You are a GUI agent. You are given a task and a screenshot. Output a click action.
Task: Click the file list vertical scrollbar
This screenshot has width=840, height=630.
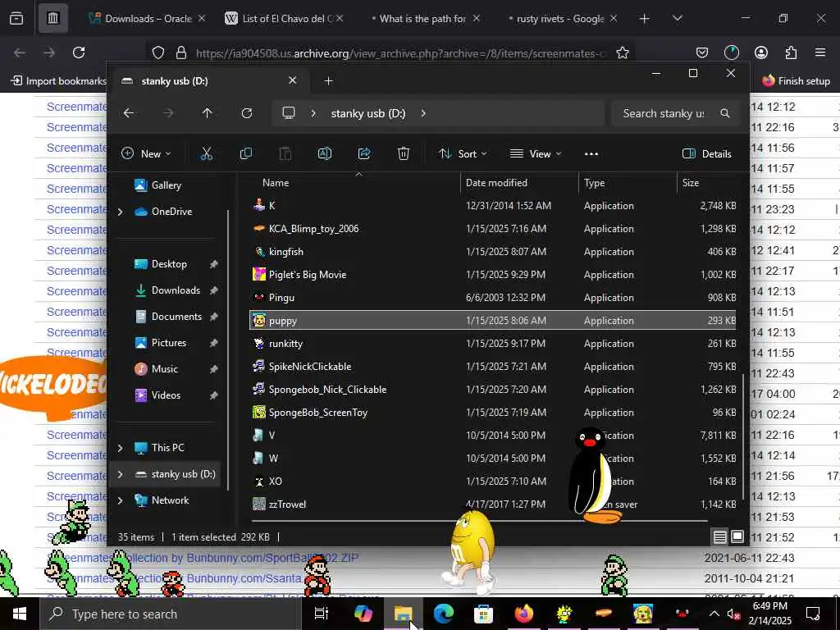743,436
